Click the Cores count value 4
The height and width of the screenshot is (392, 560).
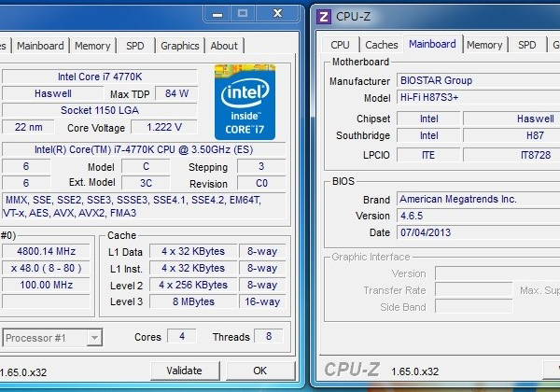[x=182, y=336]
